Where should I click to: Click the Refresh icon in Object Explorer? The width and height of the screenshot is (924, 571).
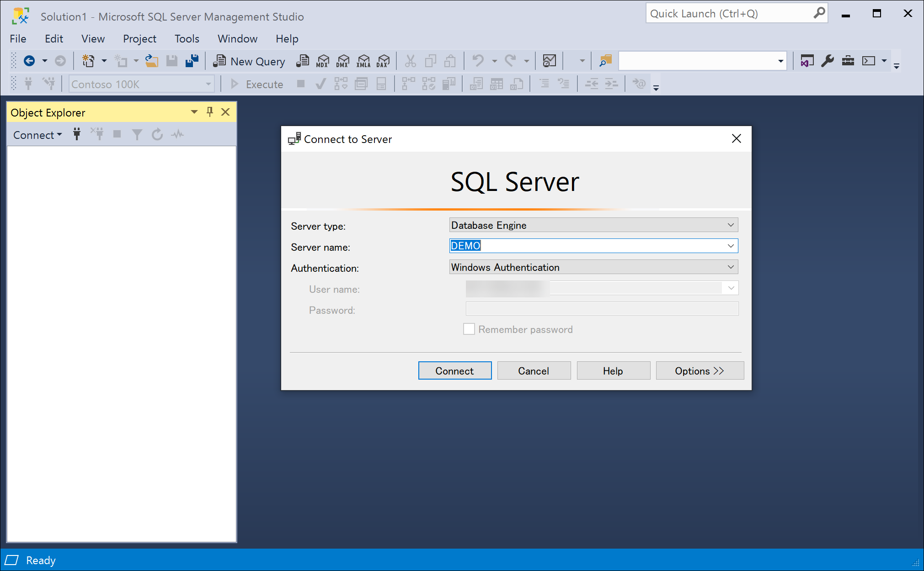click(157, 134)
